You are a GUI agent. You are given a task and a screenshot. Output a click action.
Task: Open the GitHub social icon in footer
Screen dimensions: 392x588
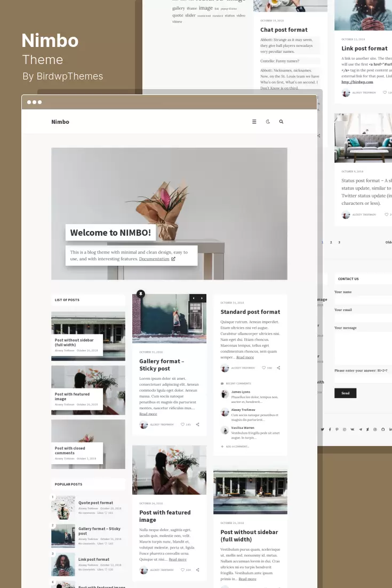click(x=382, y=430)
